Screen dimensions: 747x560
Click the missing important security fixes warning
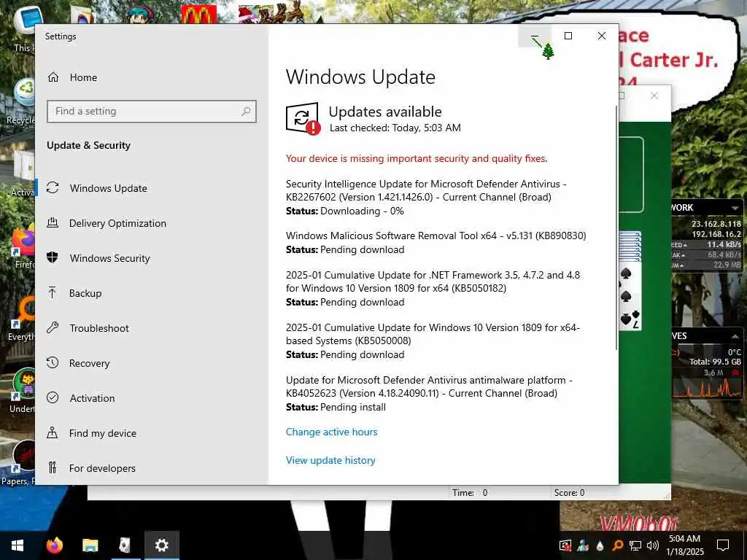[x=417, y=158]
